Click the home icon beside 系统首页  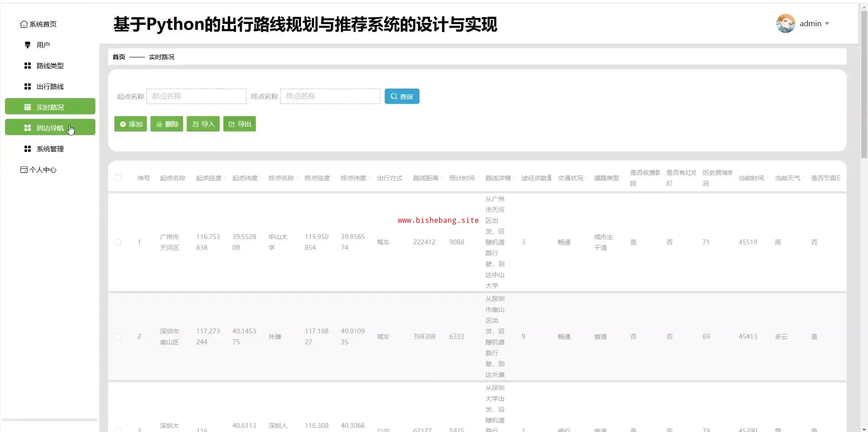[x=24, y=24]
